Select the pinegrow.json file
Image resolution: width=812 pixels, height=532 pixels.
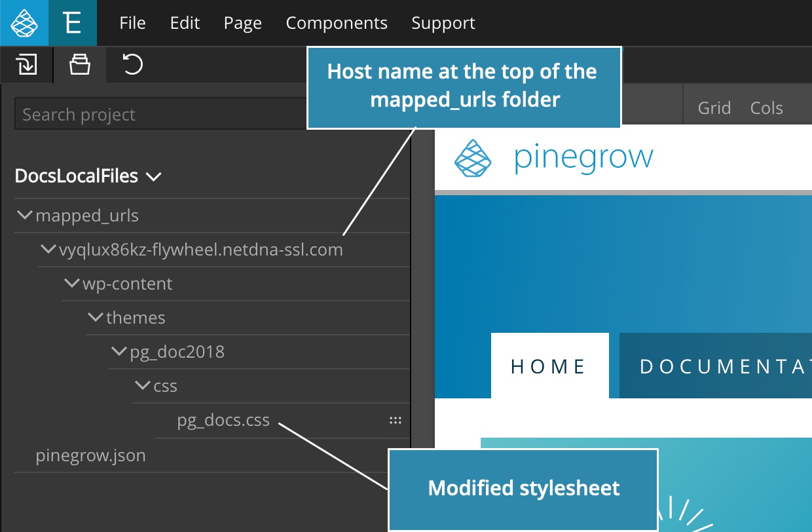pos(90,455)
